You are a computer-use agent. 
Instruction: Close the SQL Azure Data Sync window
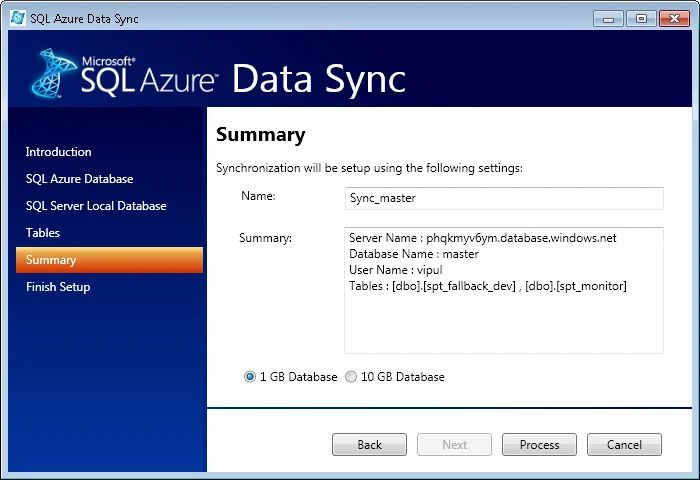(674, 19)
